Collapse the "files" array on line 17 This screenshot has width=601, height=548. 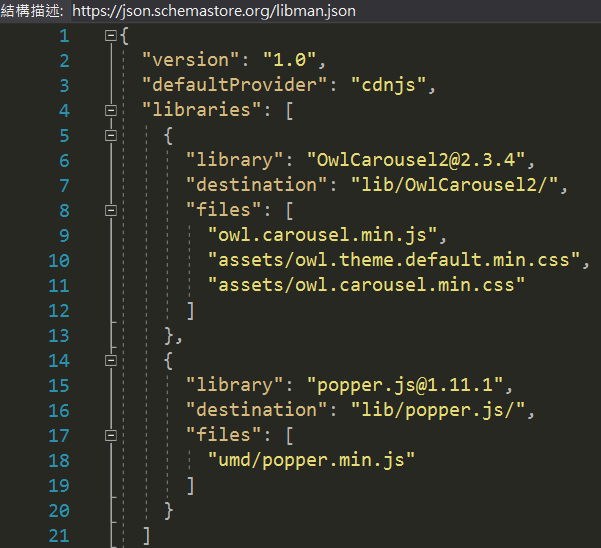click(111, 436)
